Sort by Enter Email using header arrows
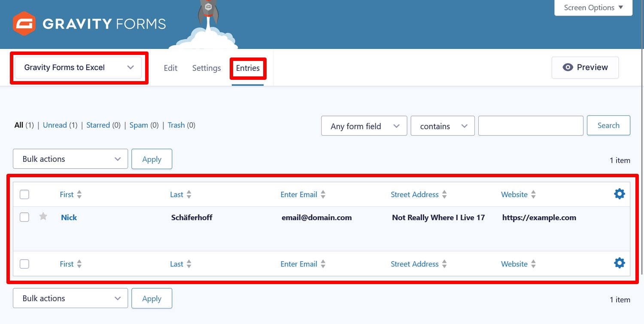 pos(323,194)
